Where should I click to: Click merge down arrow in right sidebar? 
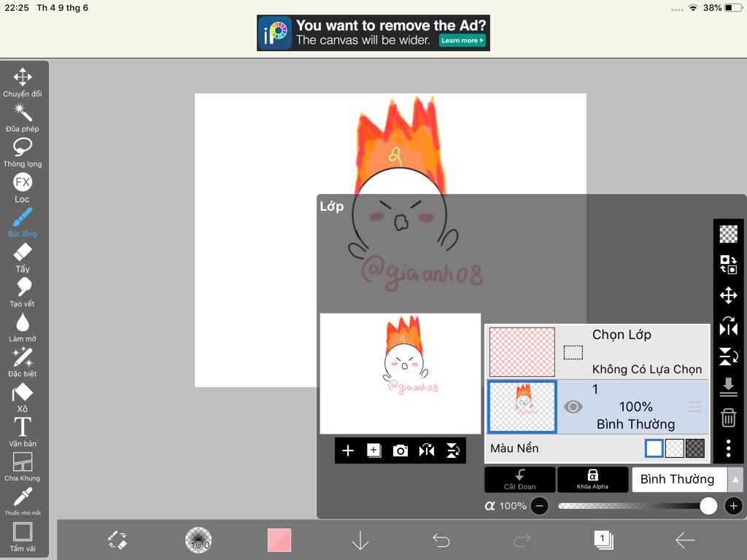tap(729, 386)
